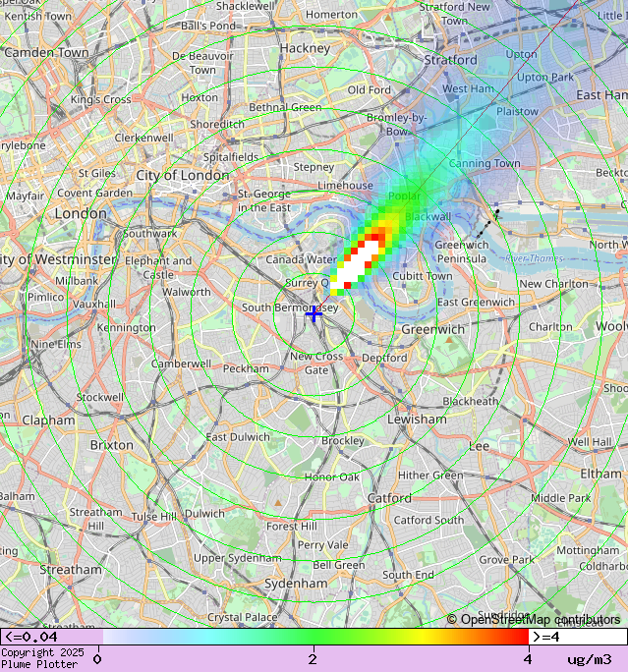The width and height of the screenshot is (628, 672).
Task: Click the 'Brixton' map label
Action: point(112,445)
